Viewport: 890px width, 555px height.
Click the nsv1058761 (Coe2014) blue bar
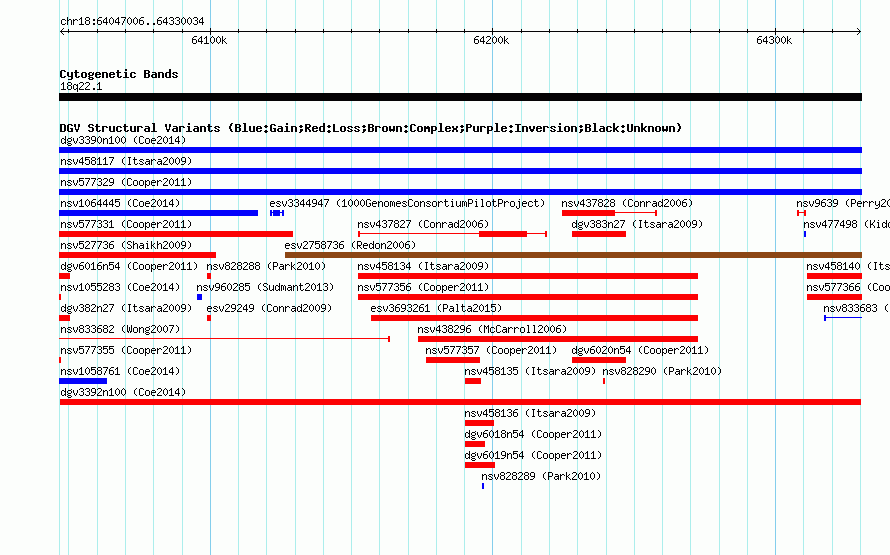click(x=83, y=381)
